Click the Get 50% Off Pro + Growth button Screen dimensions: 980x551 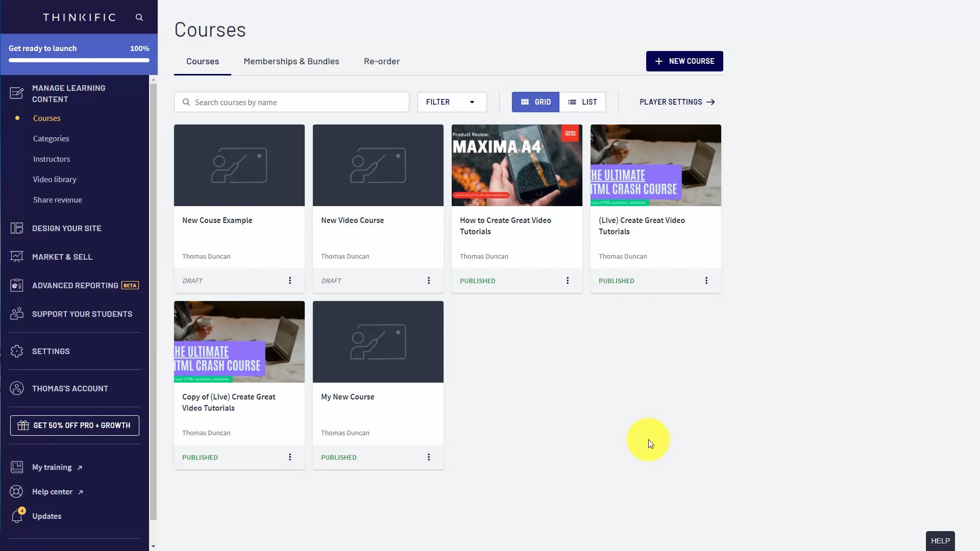[75, 425]
